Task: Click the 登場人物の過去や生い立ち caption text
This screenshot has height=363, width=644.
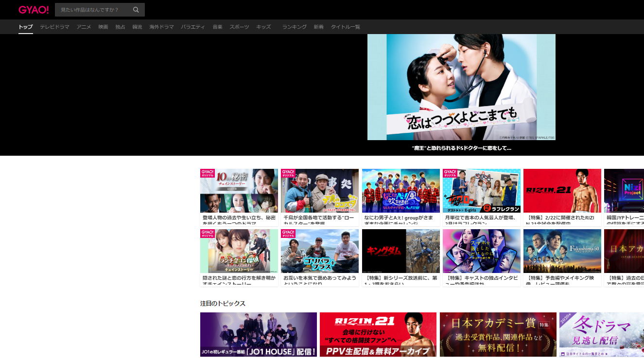Action: 239,220
